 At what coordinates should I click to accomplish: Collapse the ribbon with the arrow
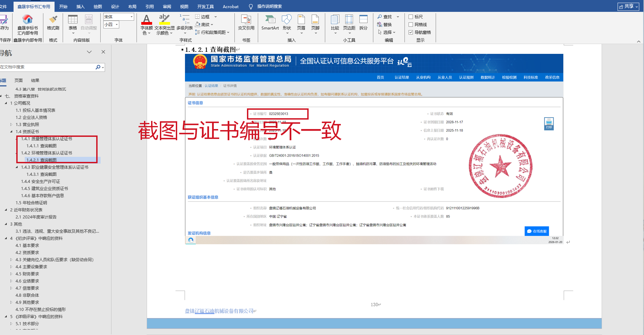point(639,41)
